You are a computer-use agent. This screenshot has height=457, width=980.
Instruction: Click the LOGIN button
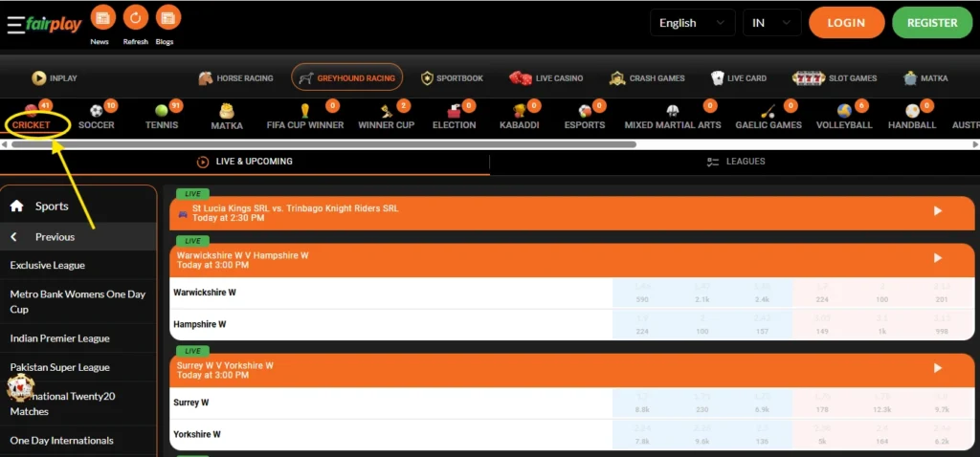point(846,23)
